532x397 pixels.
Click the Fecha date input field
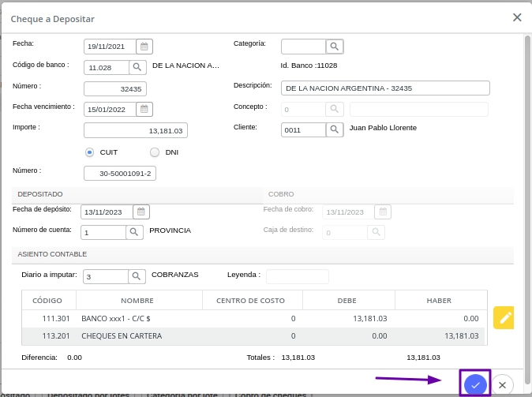pyautogui.click(x=110, y=47)
